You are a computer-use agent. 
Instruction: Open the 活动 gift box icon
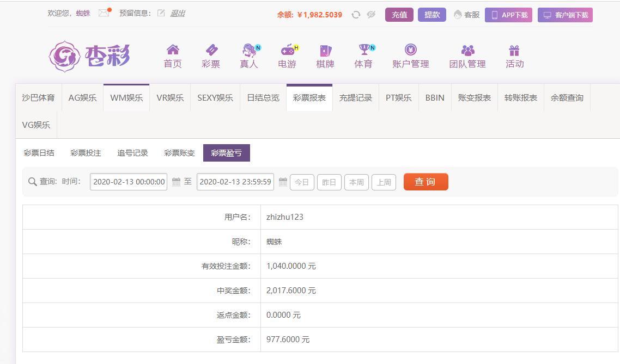tap(514, 51)
